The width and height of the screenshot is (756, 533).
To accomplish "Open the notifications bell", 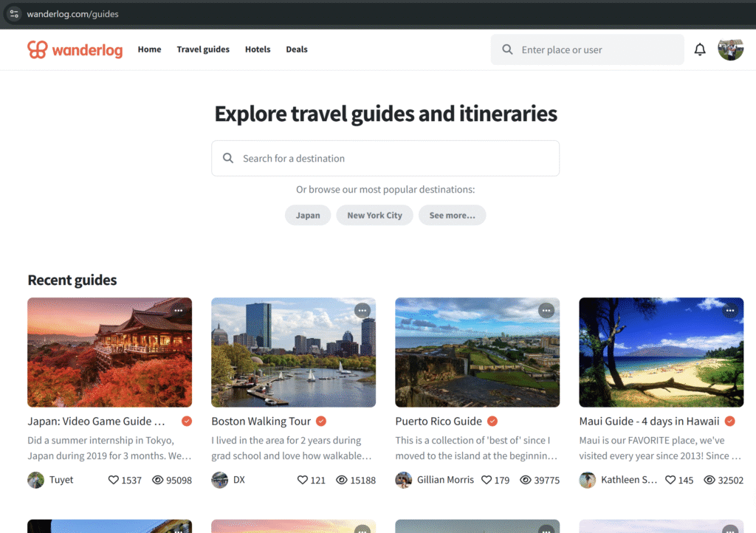I will click(700, 49).
